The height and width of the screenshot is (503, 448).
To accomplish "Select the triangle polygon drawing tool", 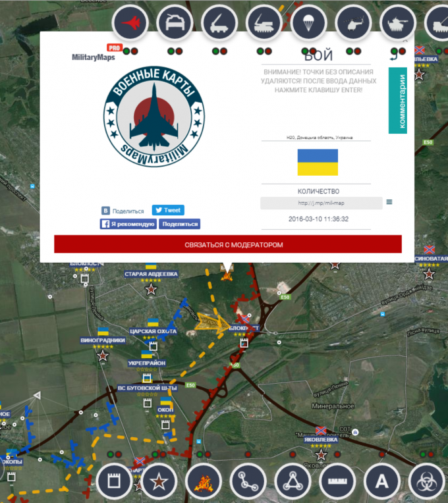I will (292, 481).
